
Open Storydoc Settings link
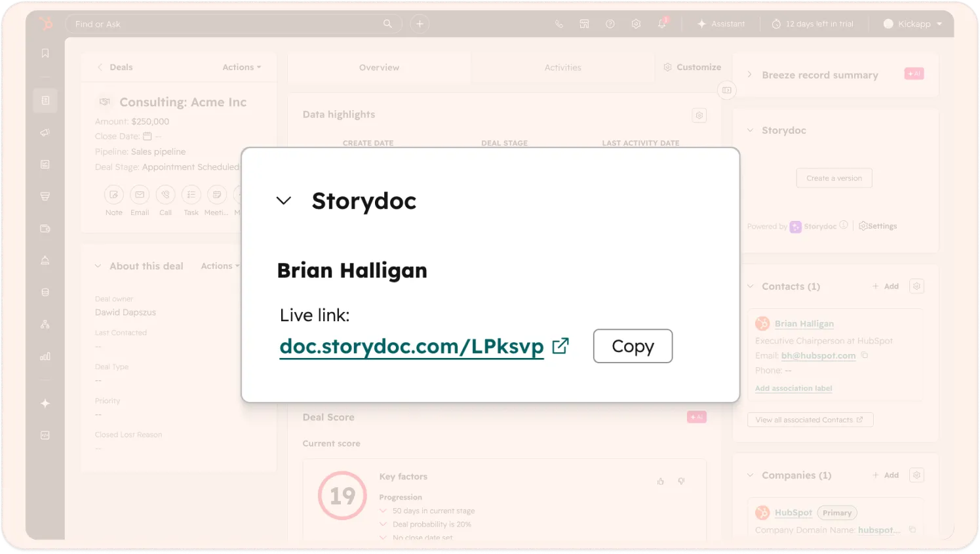pos(878,226)
